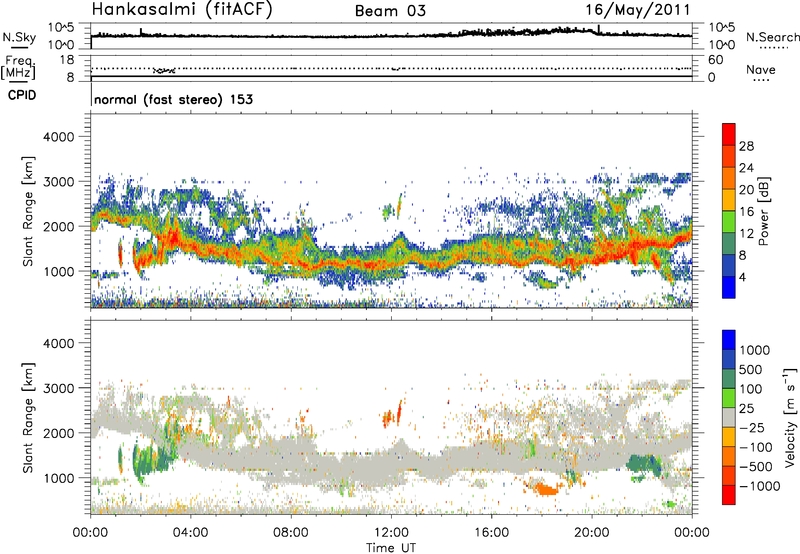Select the 'Velocity [m s-1]' color bar title

click(x=790, y=417)
